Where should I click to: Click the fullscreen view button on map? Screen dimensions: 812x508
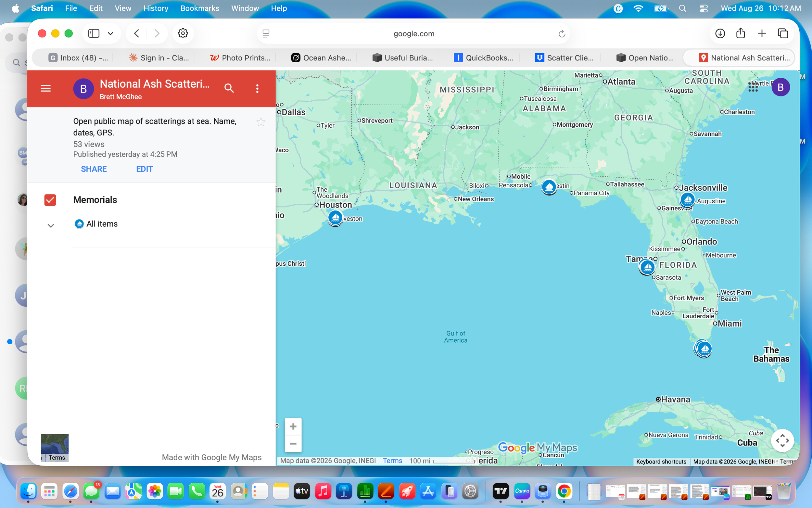[x=782, y=440]
